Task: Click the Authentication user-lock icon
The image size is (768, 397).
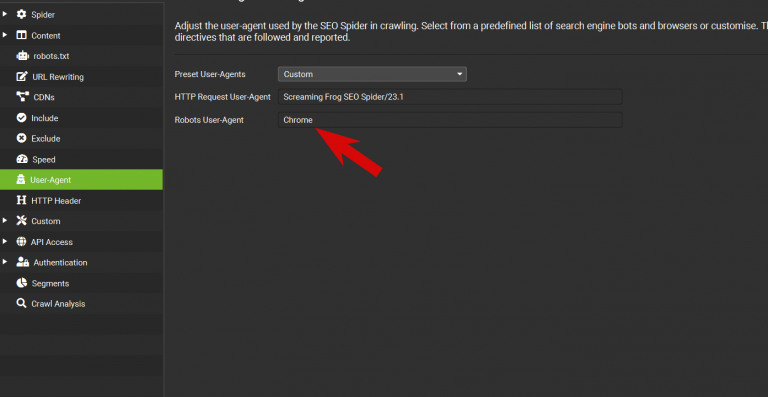Action: pyautogui.click(x=23, y=262)
